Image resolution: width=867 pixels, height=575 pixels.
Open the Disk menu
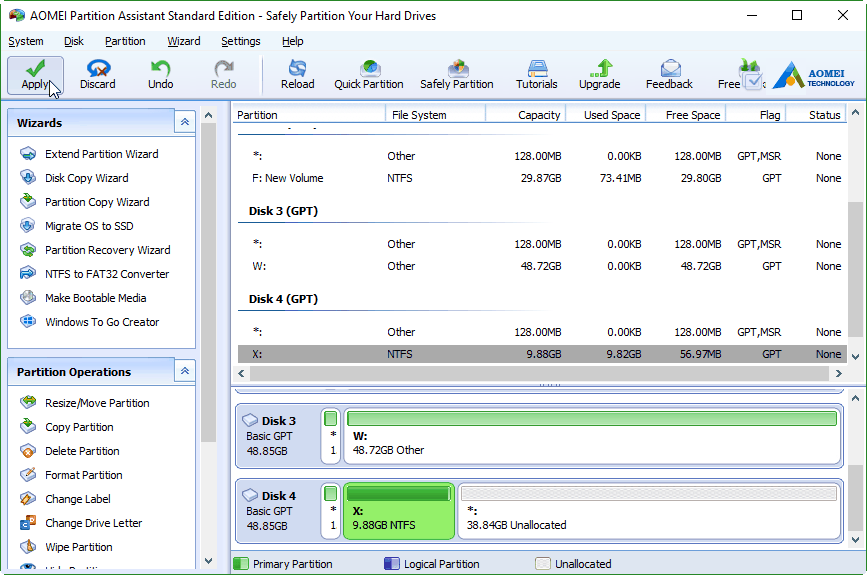point(74,41)
